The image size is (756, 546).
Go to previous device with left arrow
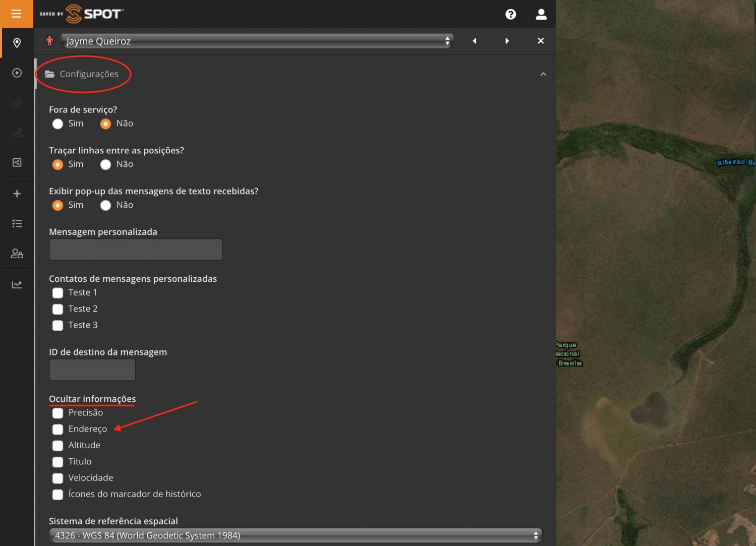click(474, 41)
